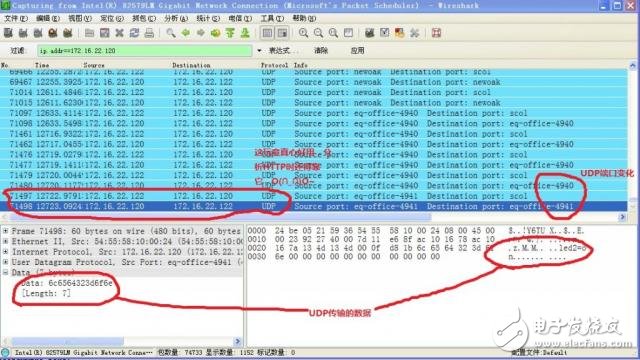
Task: Stop the running live capture
Action: click(53, 33)
